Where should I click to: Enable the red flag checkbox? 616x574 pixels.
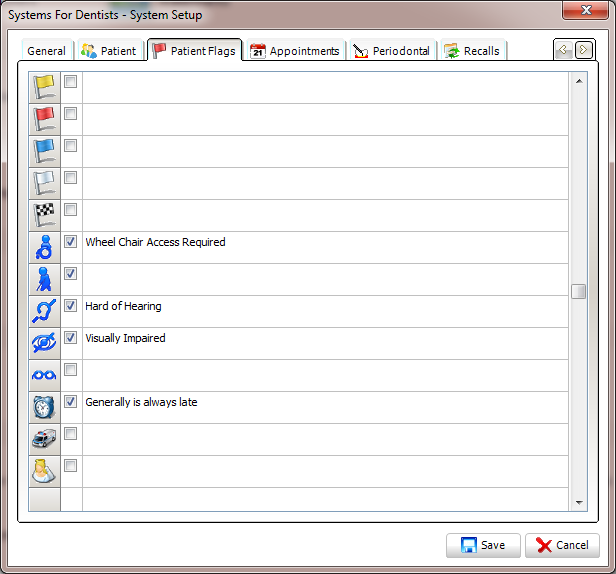(71, 114)
